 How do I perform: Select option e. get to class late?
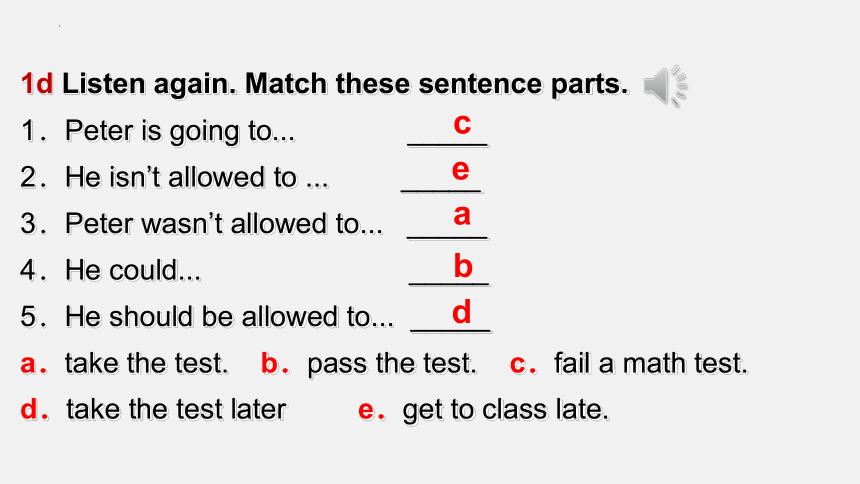[483, 410]
